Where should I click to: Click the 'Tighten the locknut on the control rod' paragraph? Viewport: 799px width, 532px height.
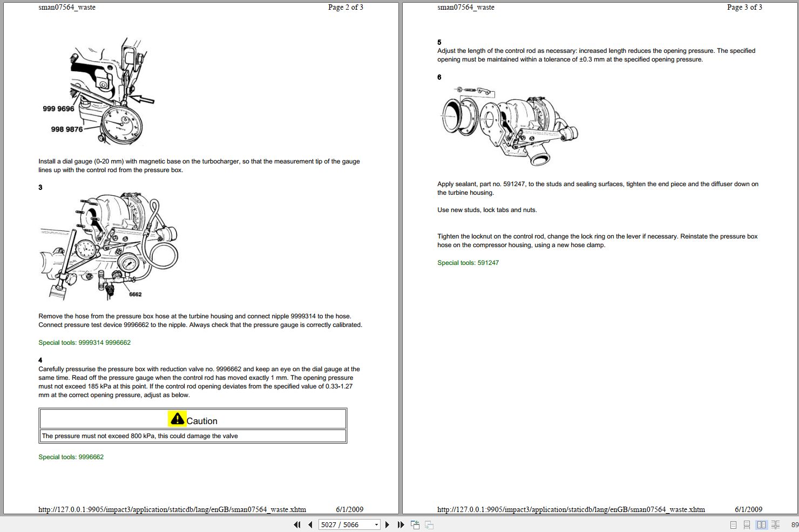point(598,241)
